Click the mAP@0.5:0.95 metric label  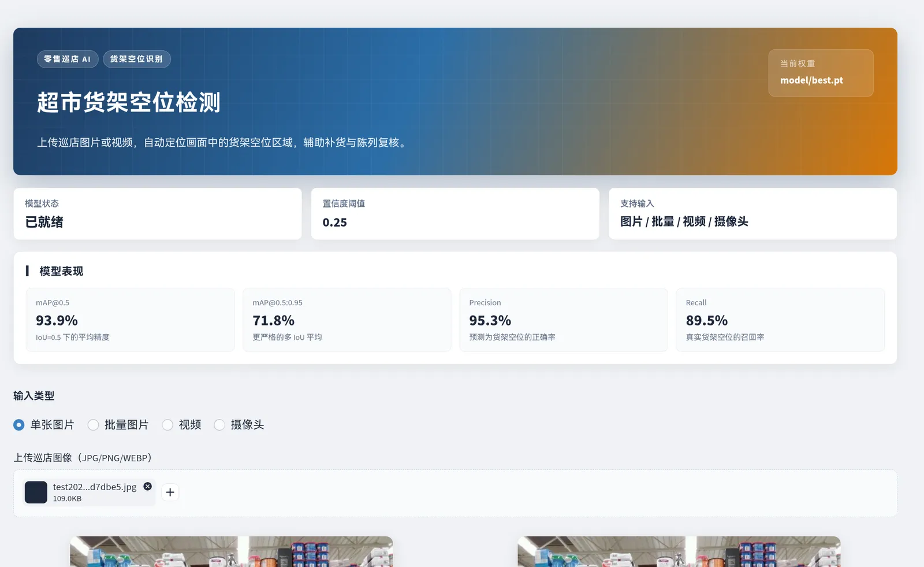(277, 303)
